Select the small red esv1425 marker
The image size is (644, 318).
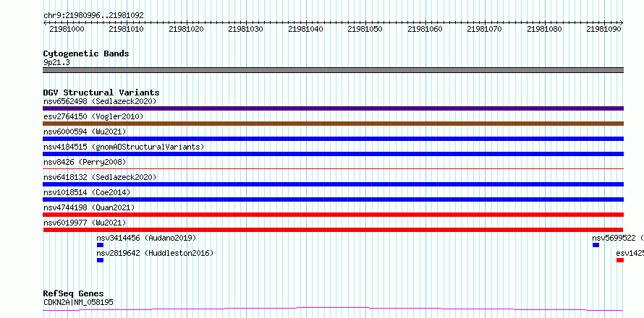click(x=620, y=260)
